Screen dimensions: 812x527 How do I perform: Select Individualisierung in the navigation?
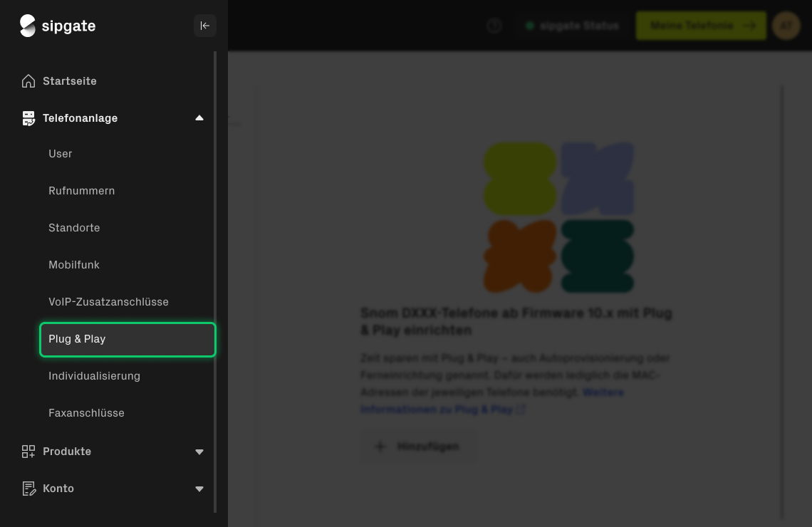94,376
